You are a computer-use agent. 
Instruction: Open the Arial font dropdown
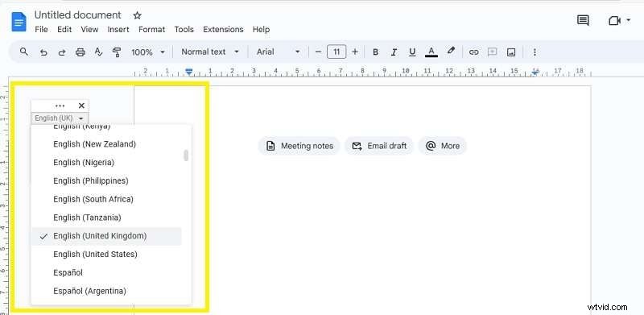[278, 52]
